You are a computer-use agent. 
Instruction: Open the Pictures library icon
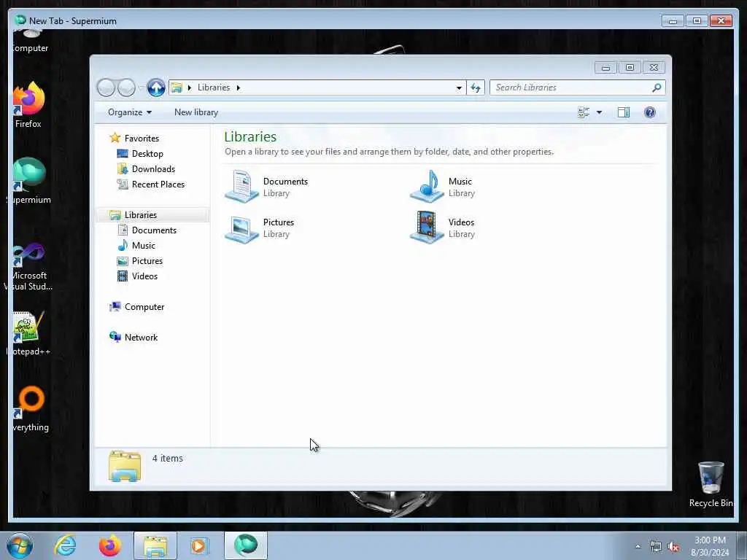[x=242, y=228]
